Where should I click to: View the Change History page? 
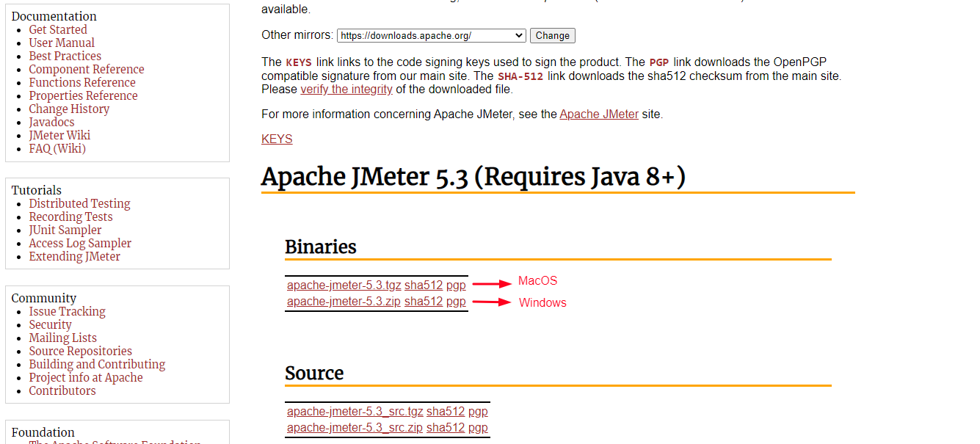pyautogui.click(x=69, y=109)
